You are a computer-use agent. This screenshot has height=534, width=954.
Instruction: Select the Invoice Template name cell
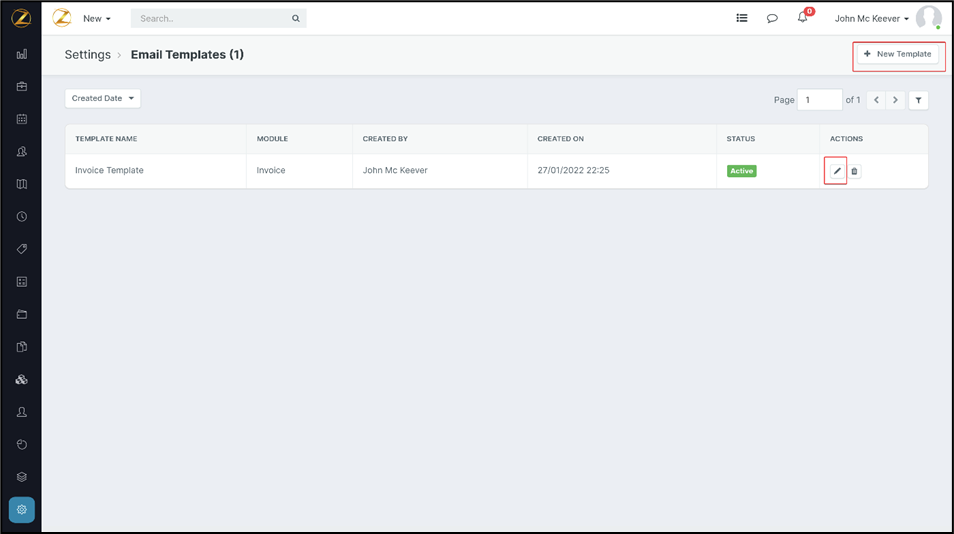[x=110, y=170]
